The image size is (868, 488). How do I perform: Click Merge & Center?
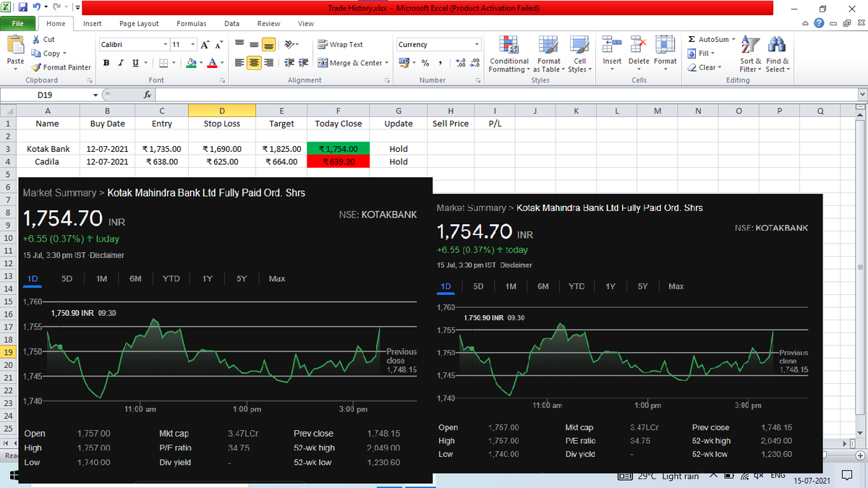click(349, 63)
